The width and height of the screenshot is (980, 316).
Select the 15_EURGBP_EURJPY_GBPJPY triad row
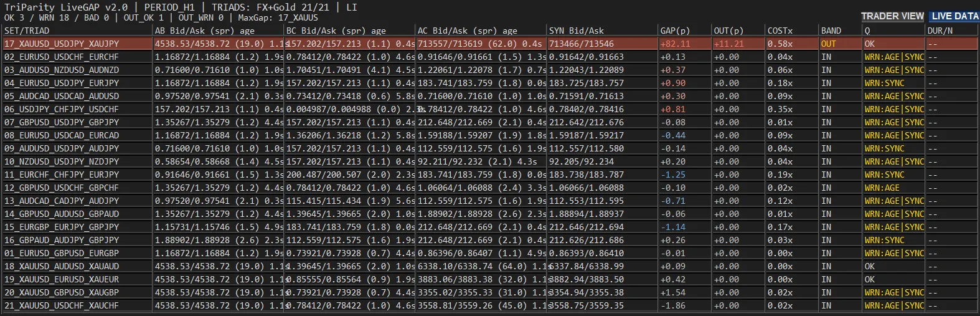click(490, 227)
